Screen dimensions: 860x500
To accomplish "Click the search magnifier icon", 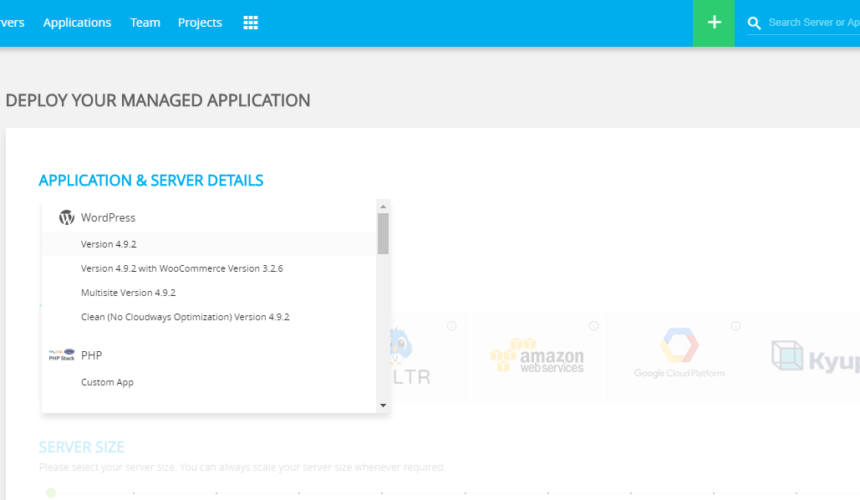I will click(x=754, y=23).
